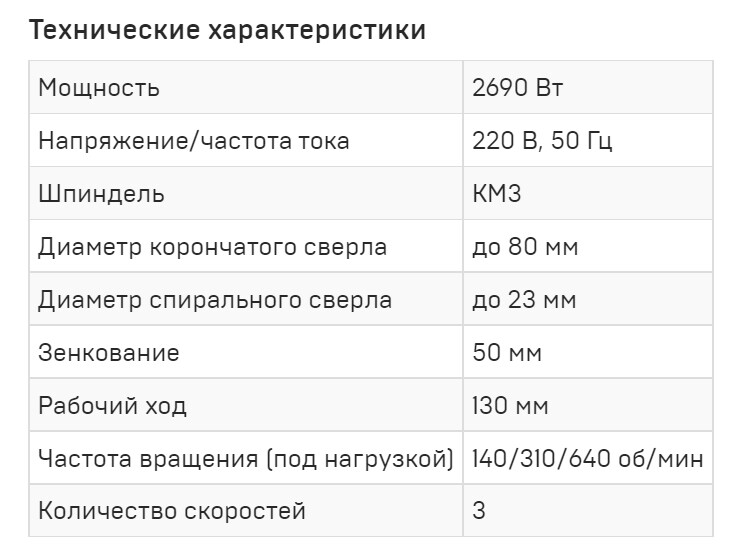742x558 pixels.
Task: Select the "130 мм" value cell
Action: tap(510, 406)
